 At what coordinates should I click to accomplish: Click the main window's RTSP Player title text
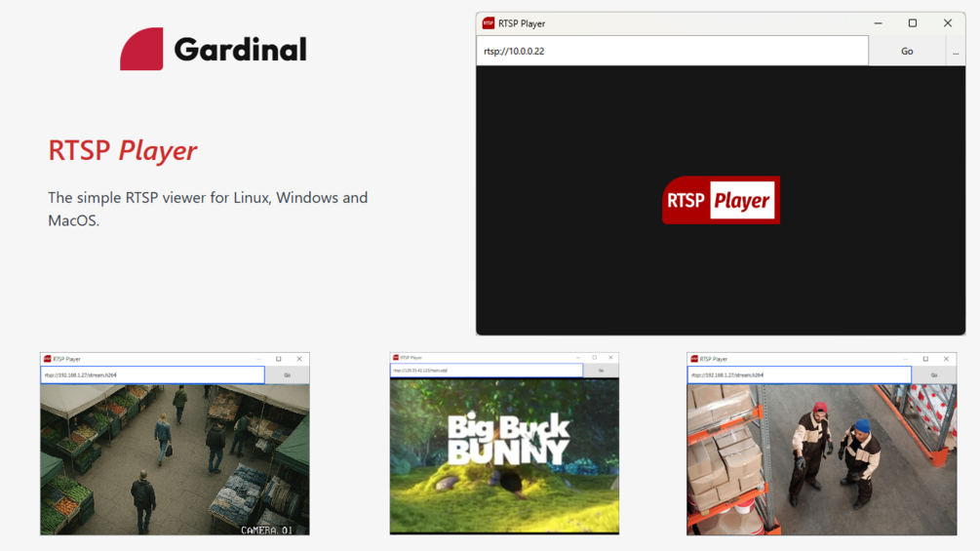tap(522, 23)
